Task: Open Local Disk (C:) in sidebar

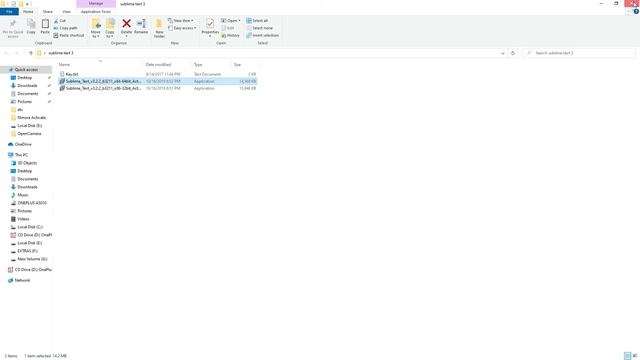Action: (27, 227)
